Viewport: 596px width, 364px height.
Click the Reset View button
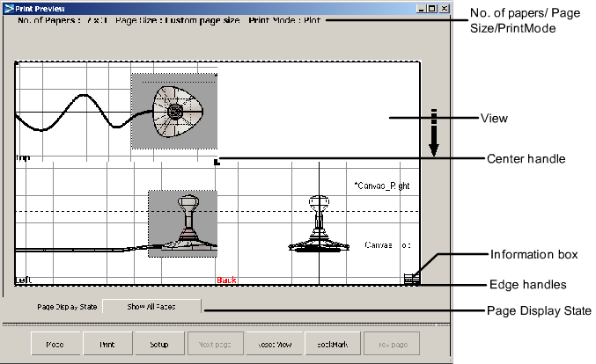coord(274,344)
